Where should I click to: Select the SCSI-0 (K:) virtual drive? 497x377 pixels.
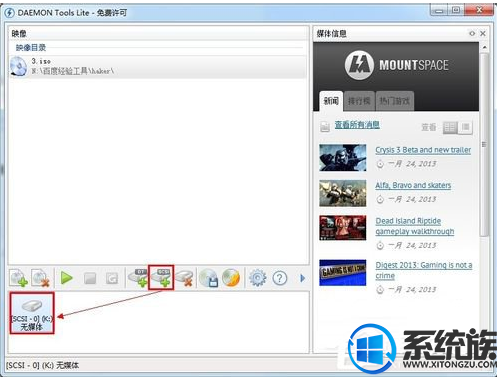pos(32,313)
